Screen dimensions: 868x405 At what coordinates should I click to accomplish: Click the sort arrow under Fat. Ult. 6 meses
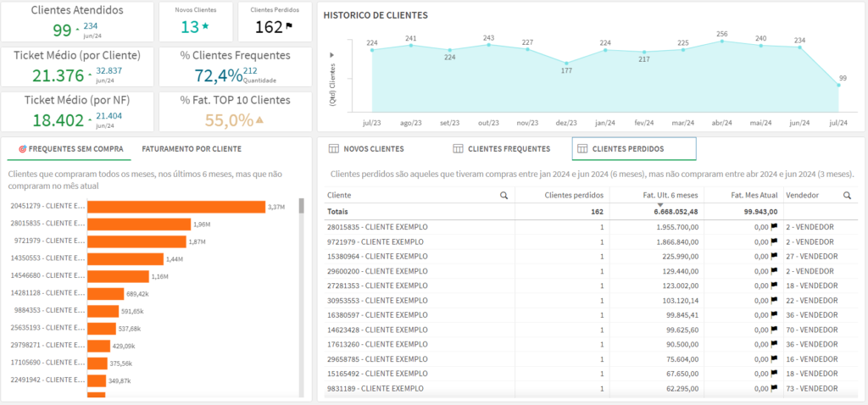(x=659, y=204)
